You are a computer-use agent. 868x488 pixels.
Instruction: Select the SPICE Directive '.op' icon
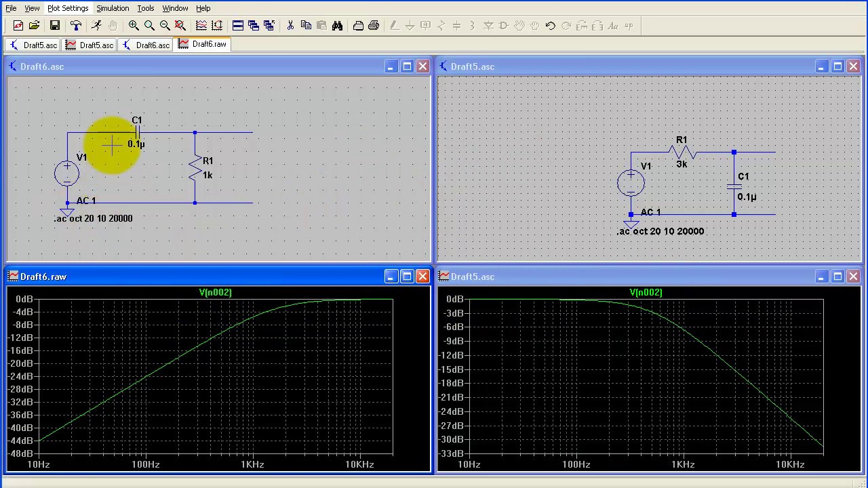pyautogui.click(x=629, y=26)
